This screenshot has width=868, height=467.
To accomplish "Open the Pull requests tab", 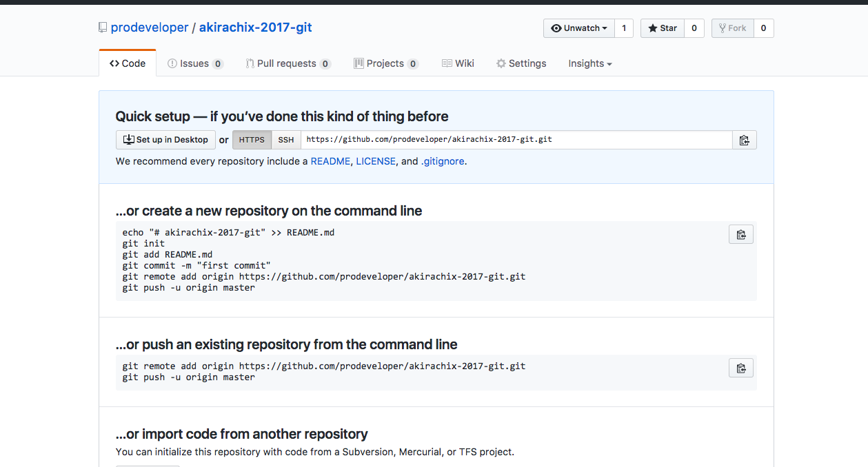I will point(287,63).
